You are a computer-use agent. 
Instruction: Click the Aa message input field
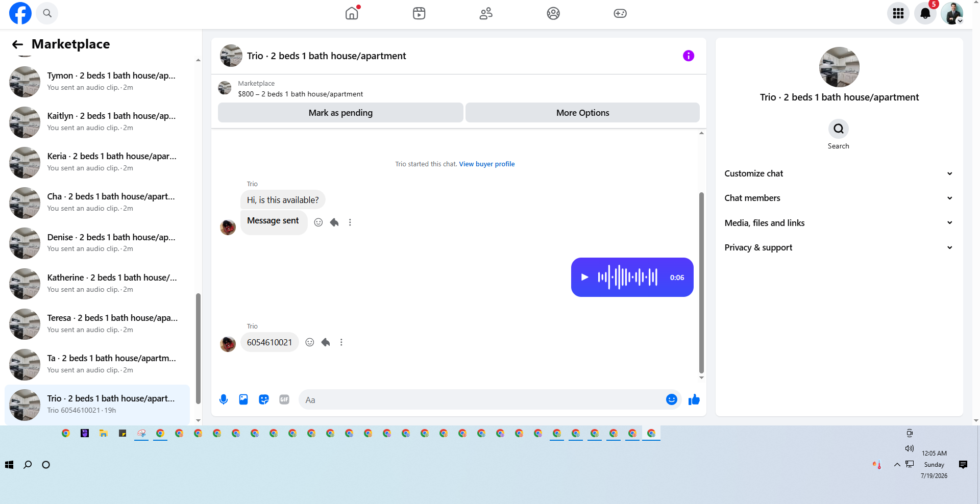(482, 400)
